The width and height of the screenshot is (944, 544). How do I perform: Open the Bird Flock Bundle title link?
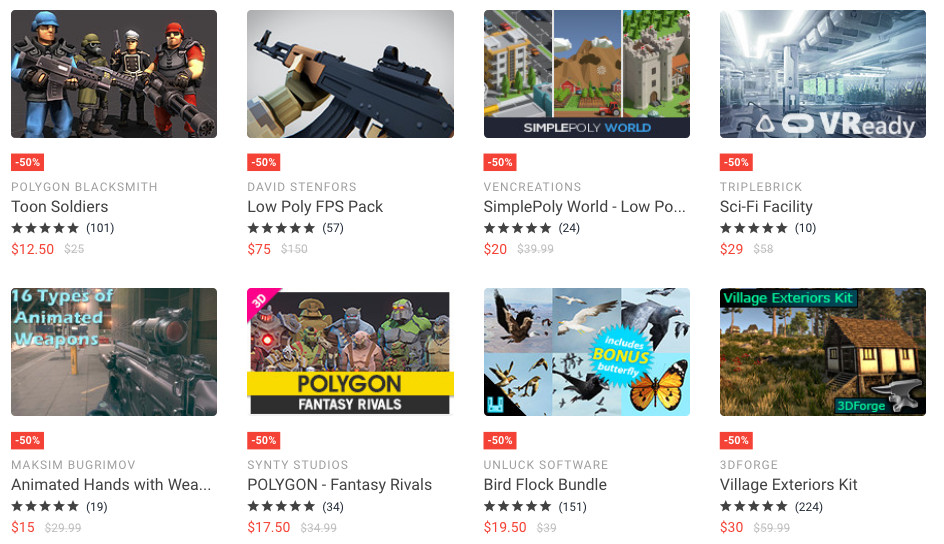pos(545,484)
